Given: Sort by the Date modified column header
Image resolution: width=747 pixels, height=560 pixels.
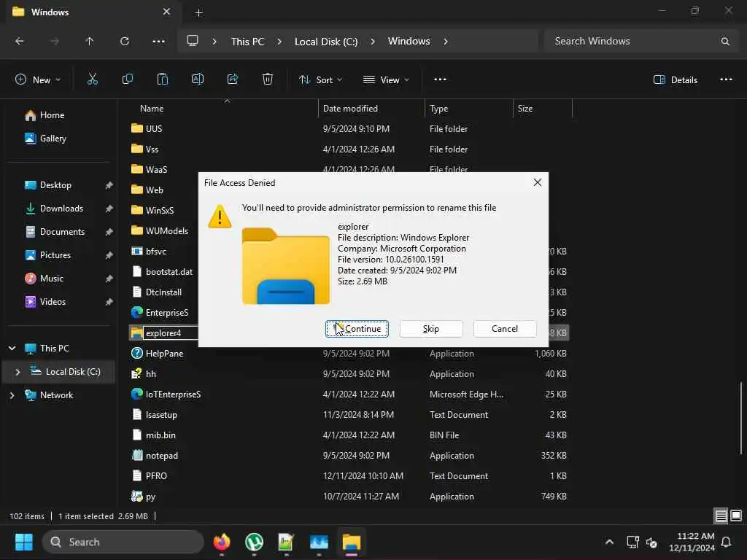Looking at the screenshot, I should click(350, 109).
